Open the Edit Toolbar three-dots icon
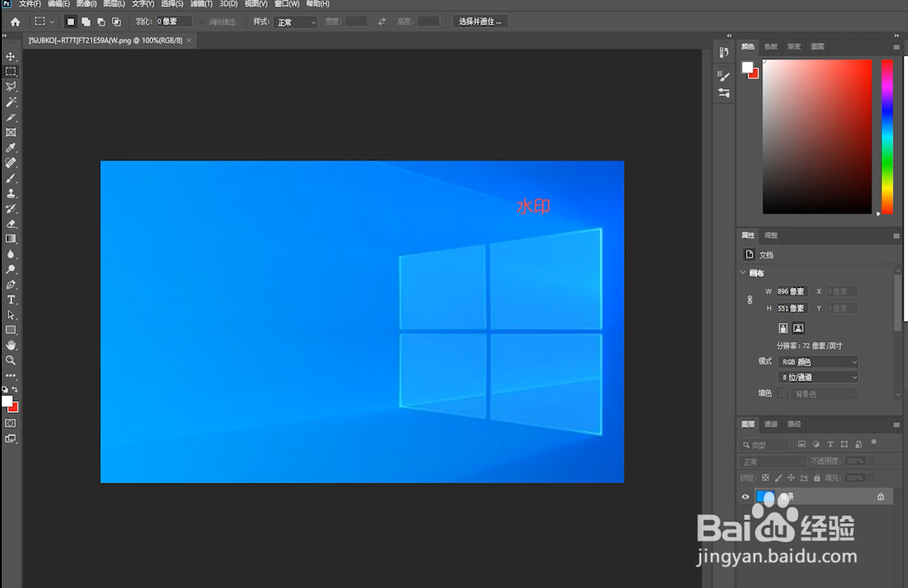 10,375
